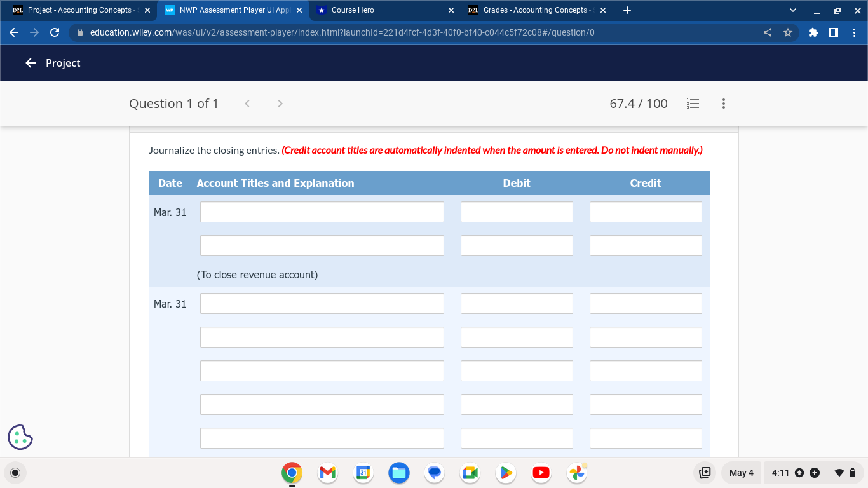Open the screen capture icon in the status tray
The image size is (868, 488).
pos(705,472)
